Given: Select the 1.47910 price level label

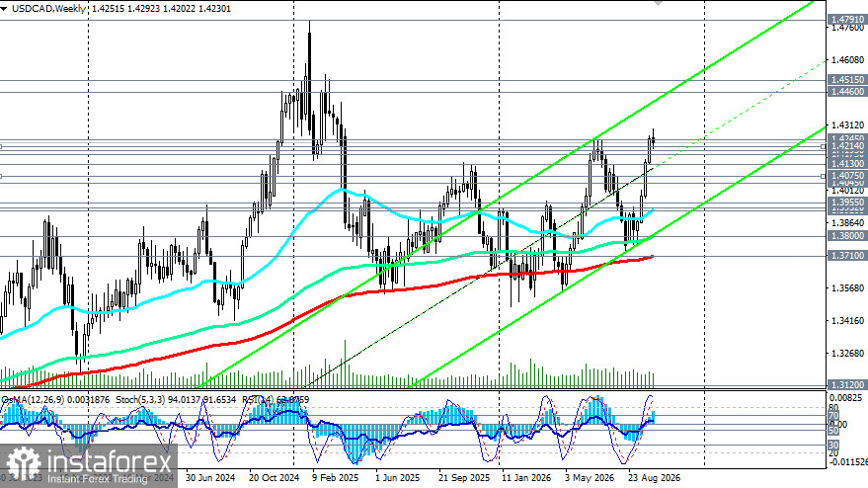Looking at the screenshot, I should click(x=847, y=20).
